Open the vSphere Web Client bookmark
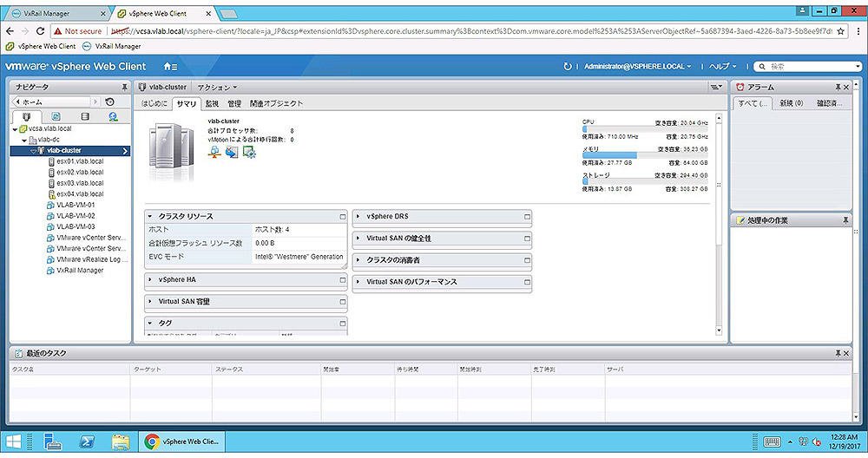The width and height of the screenshot is (868, 458). click(x=41, y=47)
